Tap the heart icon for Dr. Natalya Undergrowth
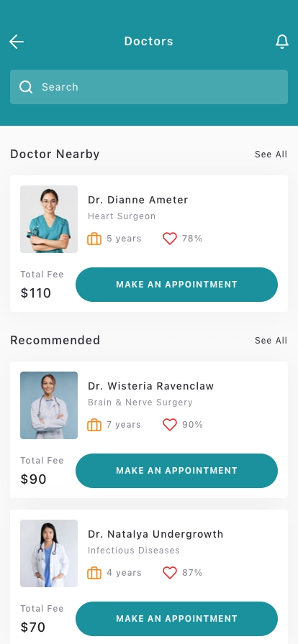Viewport: 298px width, 644px height. click(170, 573)
